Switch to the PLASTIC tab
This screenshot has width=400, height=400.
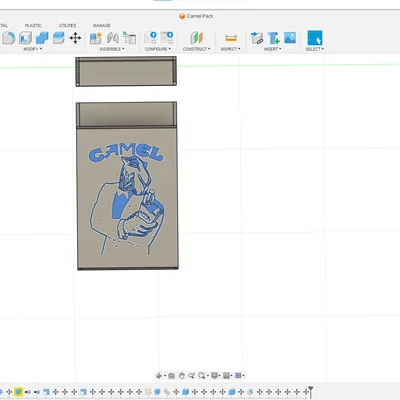(33, 25)
